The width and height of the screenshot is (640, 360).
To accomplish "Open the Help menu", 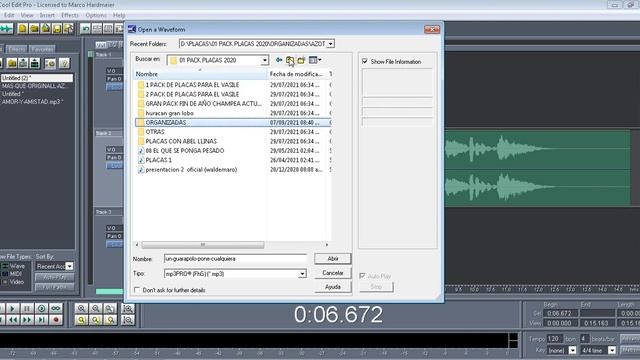I will point(119,15).
